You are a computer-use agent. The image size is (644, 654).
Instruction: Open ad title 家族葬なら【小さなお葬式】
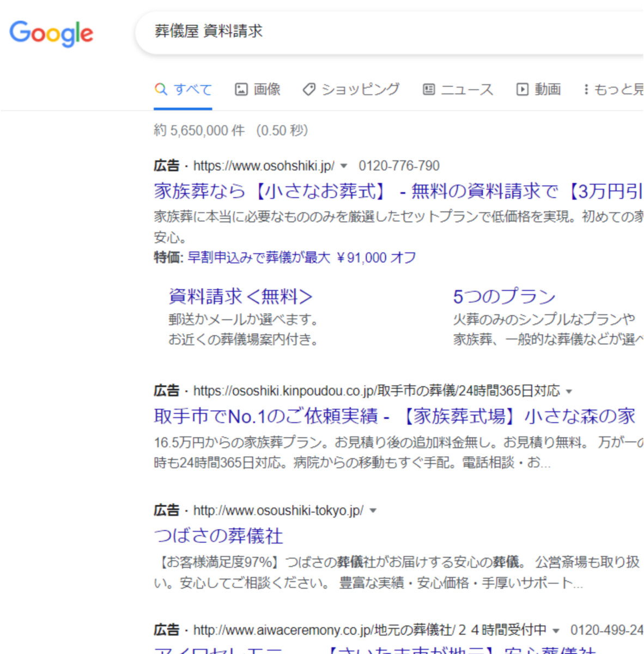398,191
